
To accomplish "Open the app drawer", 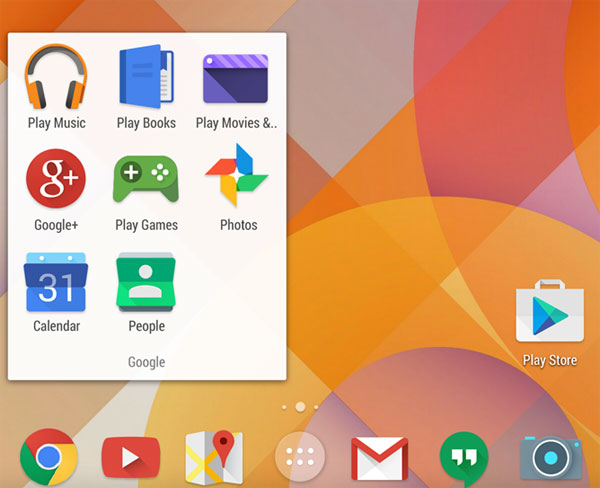I will (300, 457).
